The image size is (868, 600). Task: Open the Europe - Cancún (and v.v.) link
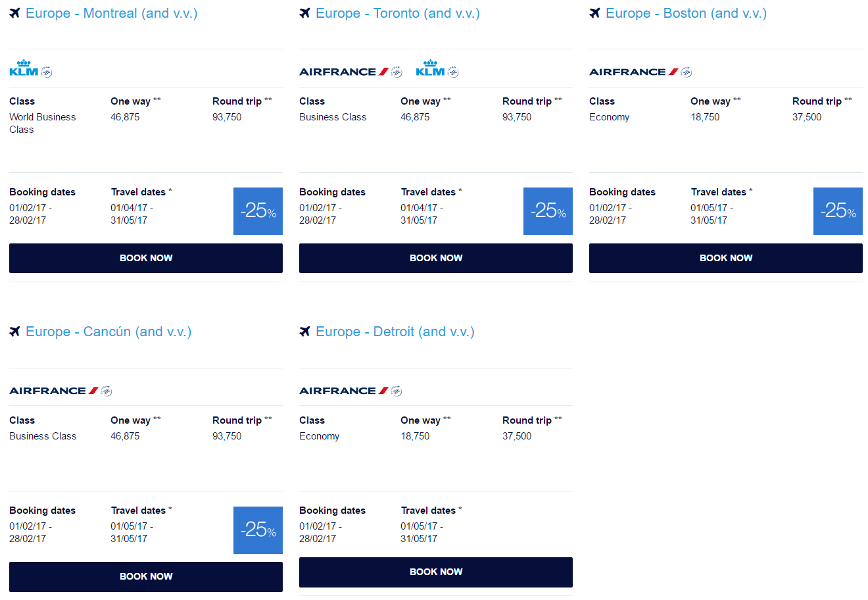[x=108, y=332]
